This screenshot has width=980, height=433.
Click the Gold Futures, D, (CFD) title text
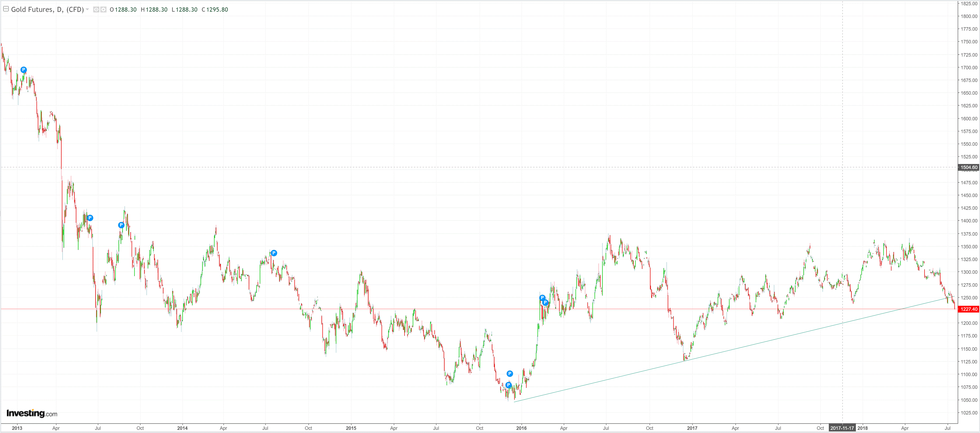47,10
